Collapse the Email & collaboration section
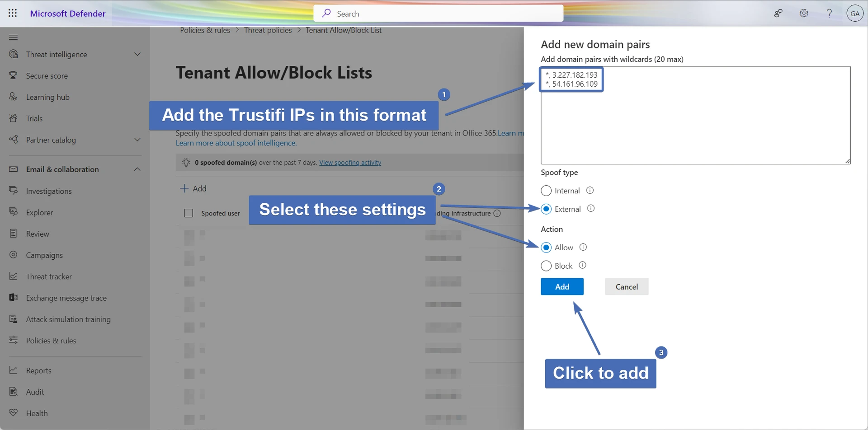The image size is (868, 430). 137,169
